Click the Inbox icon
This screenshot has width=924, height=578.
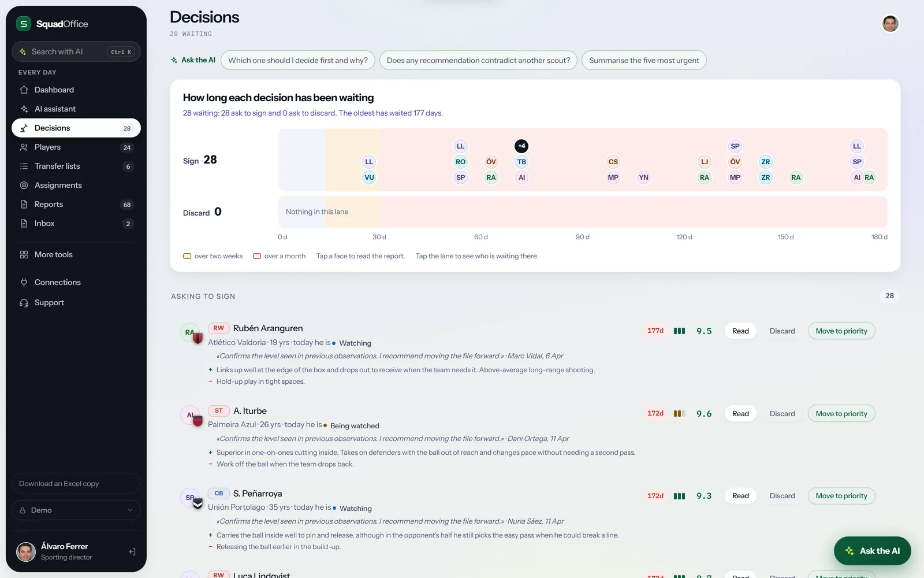click(x=24, y=223)
